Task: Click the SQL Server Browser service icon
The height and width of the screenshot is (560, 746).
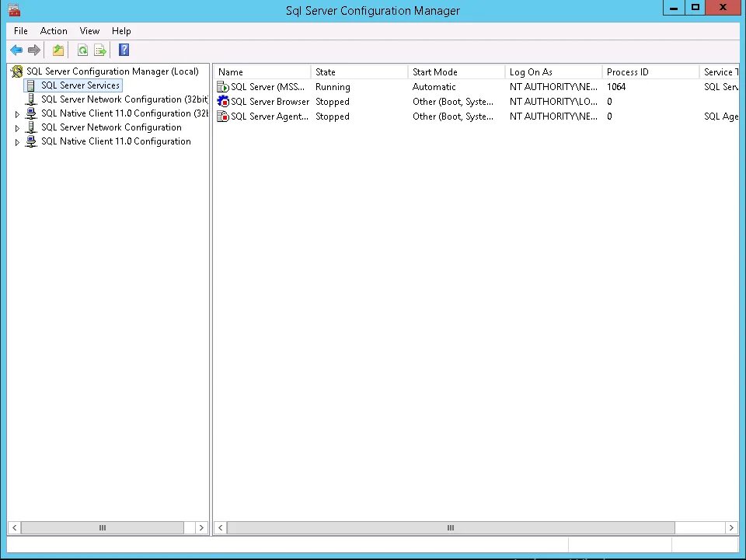Action: (x=223, y=101)
